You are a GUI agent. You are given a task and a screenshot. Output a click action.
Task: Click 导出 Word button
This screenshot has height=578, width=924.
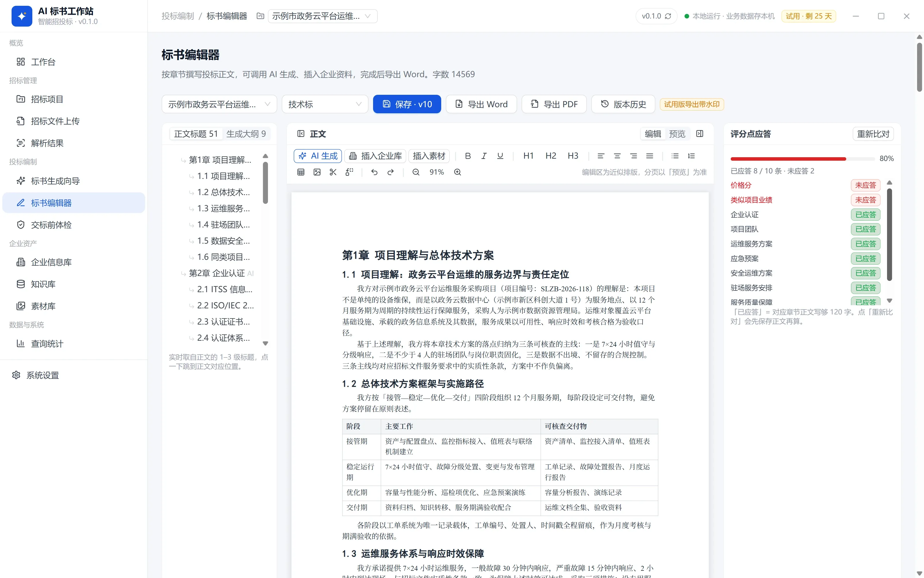pyautogui.click(x=481, y=104)
